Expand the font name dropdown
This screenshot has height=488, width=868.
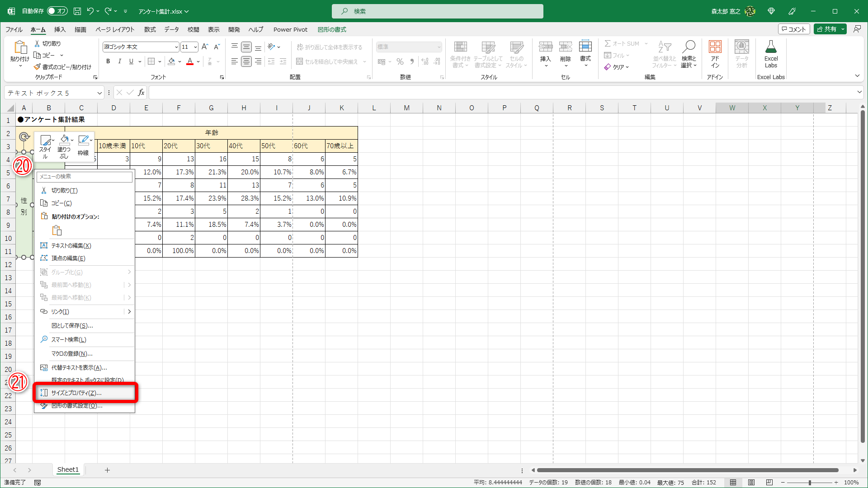[176, 47]
